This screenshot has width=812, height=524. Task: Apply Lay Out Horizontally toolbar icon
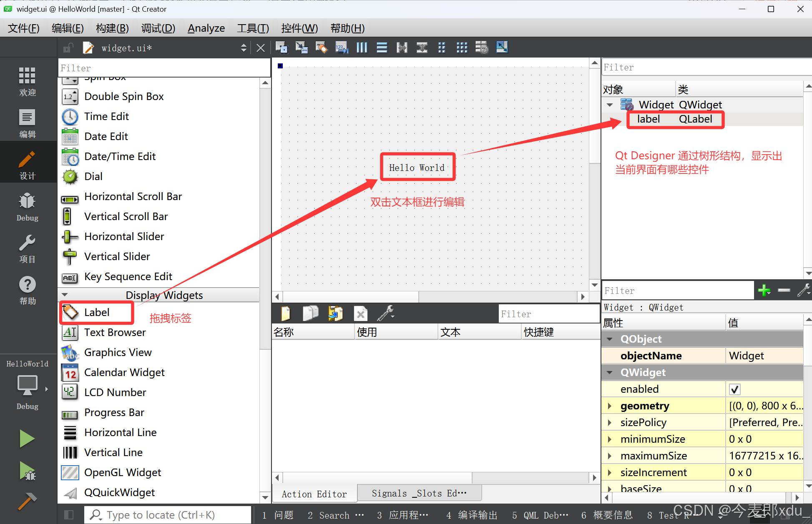(362, 48)
